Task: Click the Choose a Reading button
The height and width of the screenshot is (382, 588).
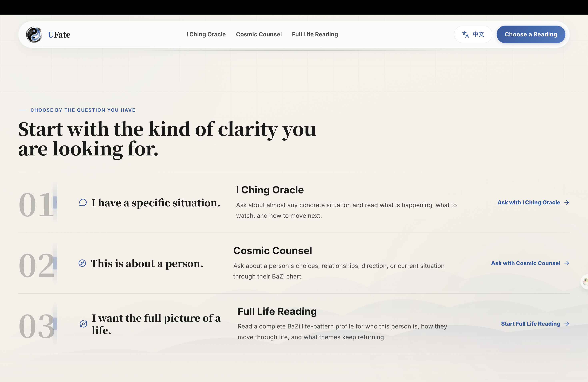Action: (531, 34)
